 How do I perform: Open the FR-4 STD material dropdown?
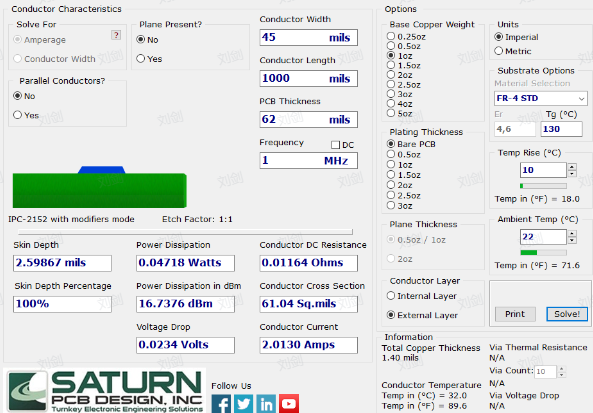[x=541, y=98]
